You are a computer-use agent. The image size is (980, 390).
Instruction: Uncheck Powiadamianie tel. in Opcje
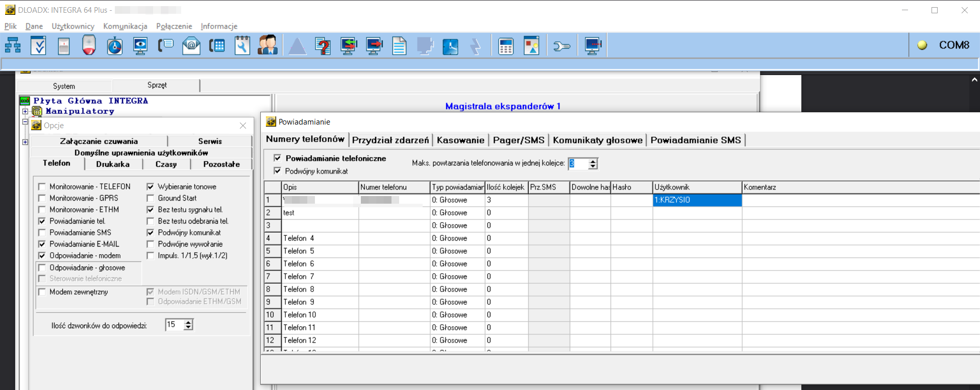pyautogui.click(x=42, y=221)
